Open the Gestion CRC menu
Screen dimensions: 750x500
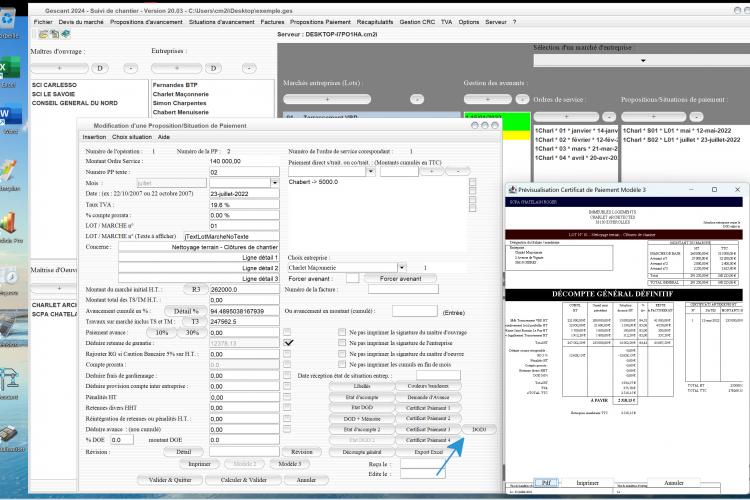pyautogui.click(x=417, y=22)
